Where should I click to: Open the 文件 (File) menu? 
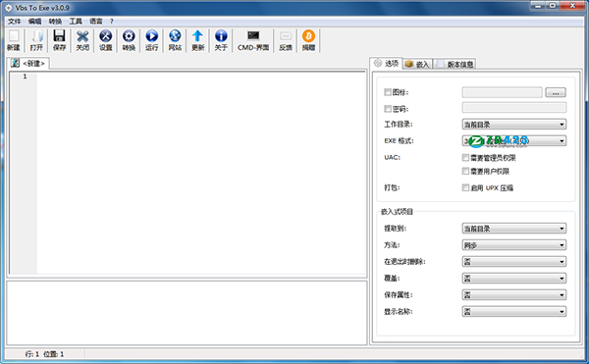point(15,21)
